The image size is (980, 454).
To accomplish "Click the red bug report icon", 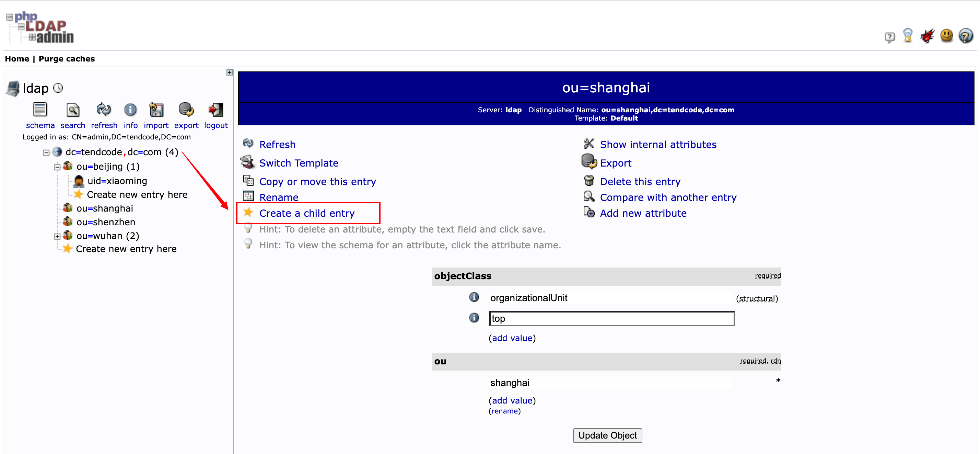I will pos(927,36).
